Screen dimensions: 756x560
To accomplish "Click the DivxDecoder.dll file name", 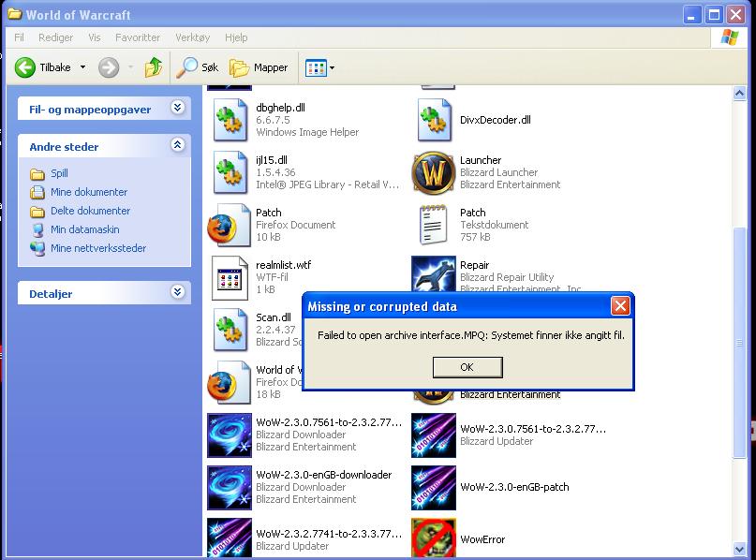I will pos(496,120).
